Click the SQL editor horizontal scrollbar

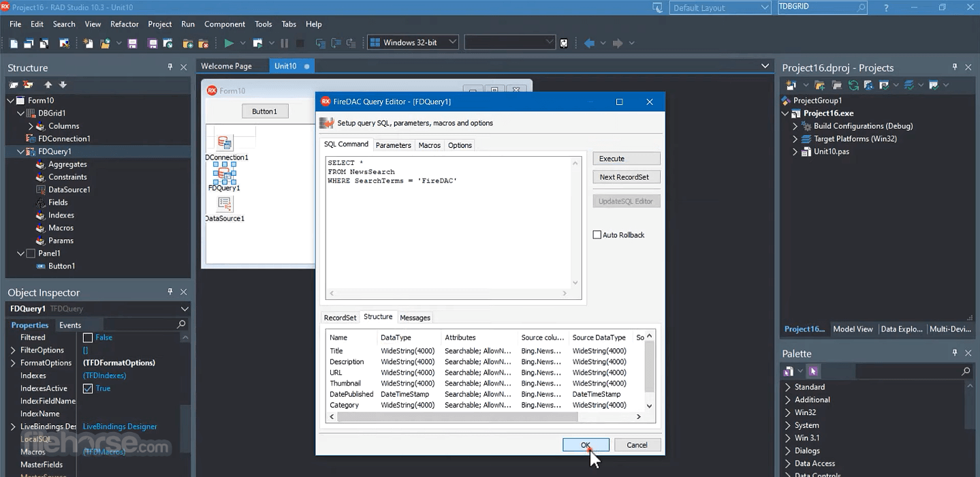(448, 293)
